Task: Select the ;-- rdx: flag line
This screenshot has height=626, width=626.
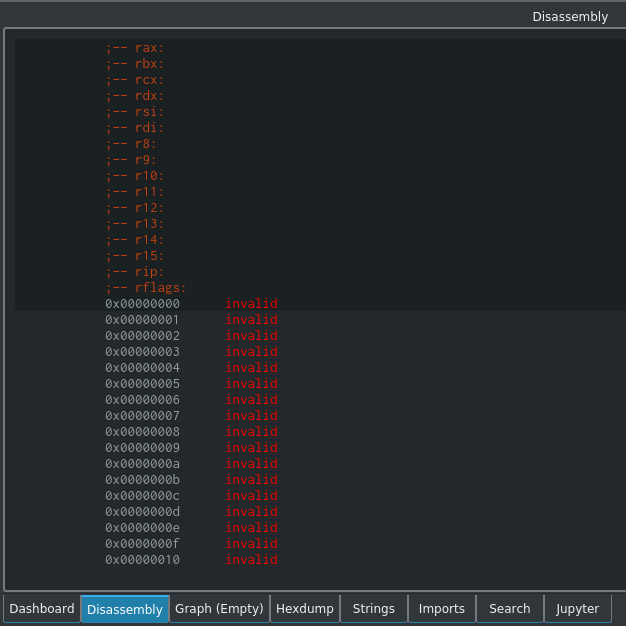Action: [x=135, y=96]
